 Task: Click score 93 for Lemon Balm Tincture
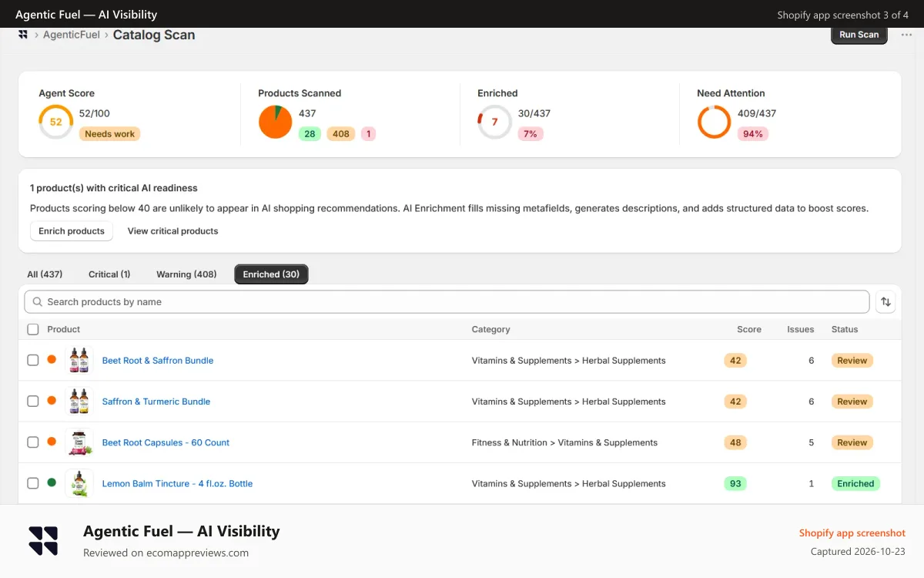[735, 483]
